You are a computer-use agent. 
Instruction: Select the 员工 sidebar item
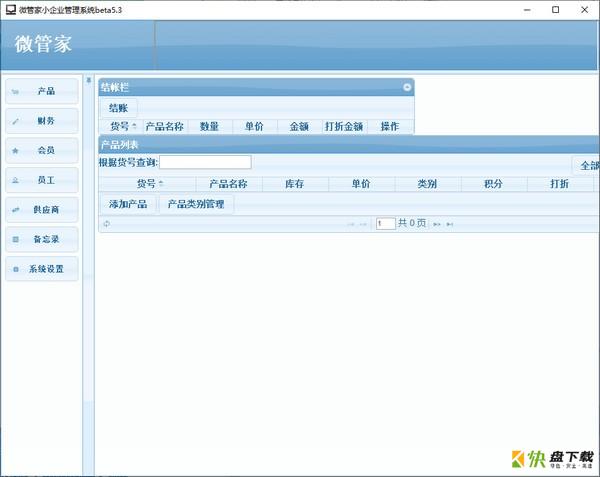42,180
